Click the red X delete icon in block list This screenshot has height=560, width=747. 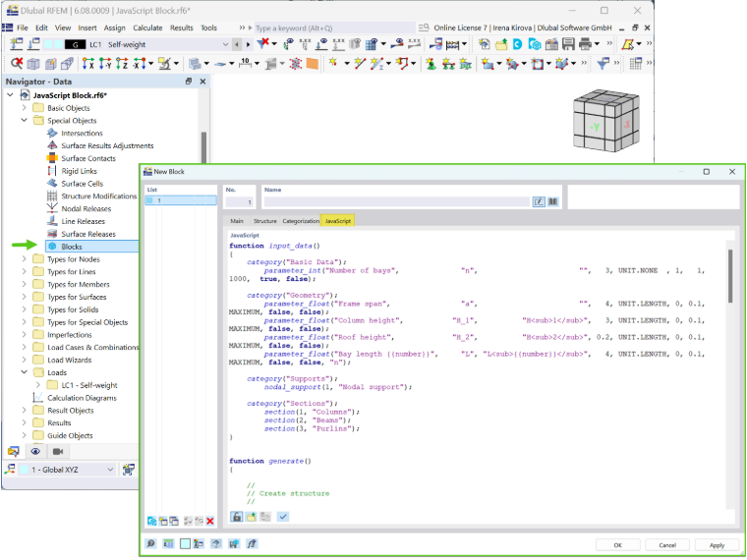point(210,522)
